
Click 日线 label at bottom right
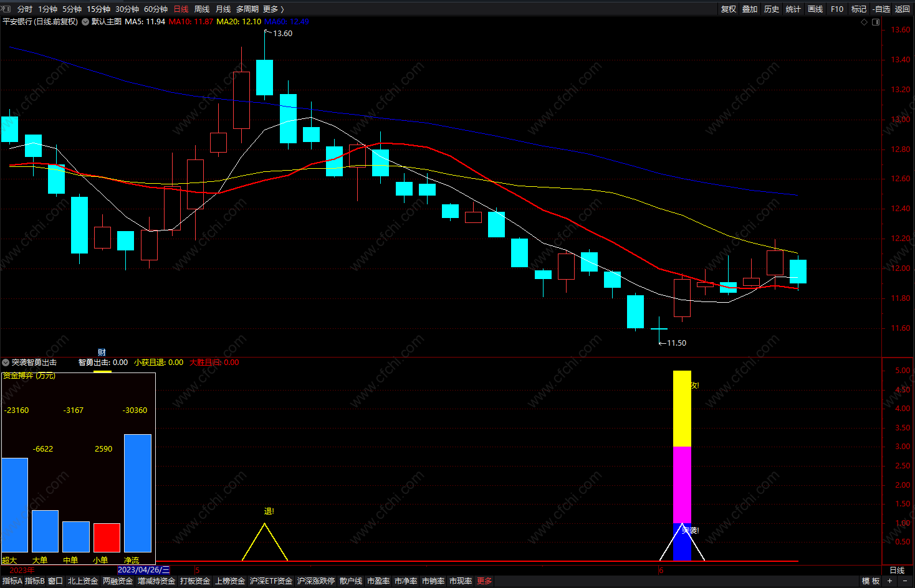897,570
